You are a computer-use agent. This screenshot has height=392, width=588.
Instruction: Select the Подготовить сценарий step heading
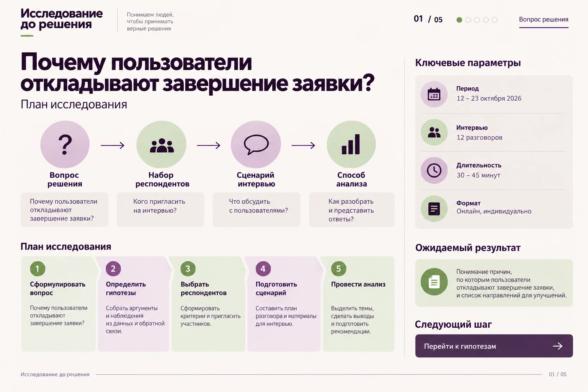(276, 289)
